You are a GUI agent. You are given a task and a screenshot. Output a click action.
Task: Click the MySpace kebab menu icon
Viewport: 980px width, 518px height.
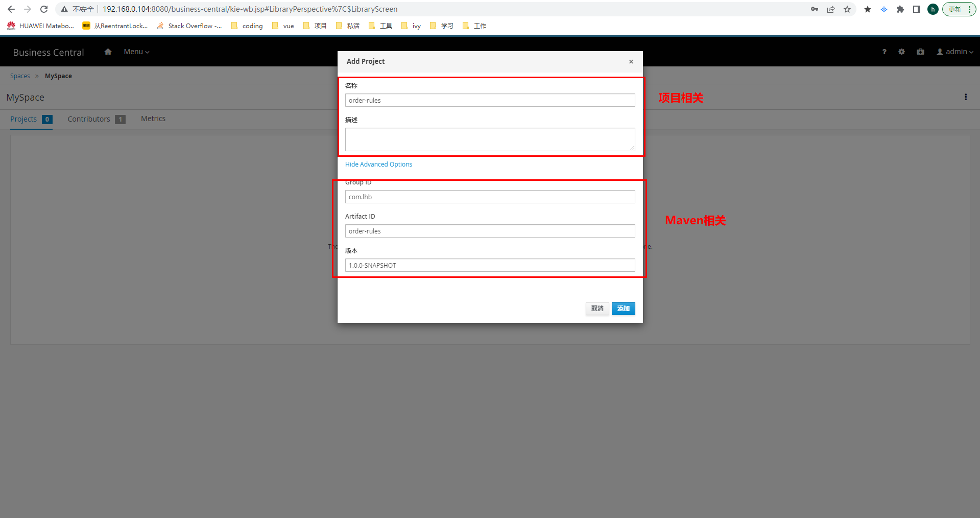[x=965, y=97]
